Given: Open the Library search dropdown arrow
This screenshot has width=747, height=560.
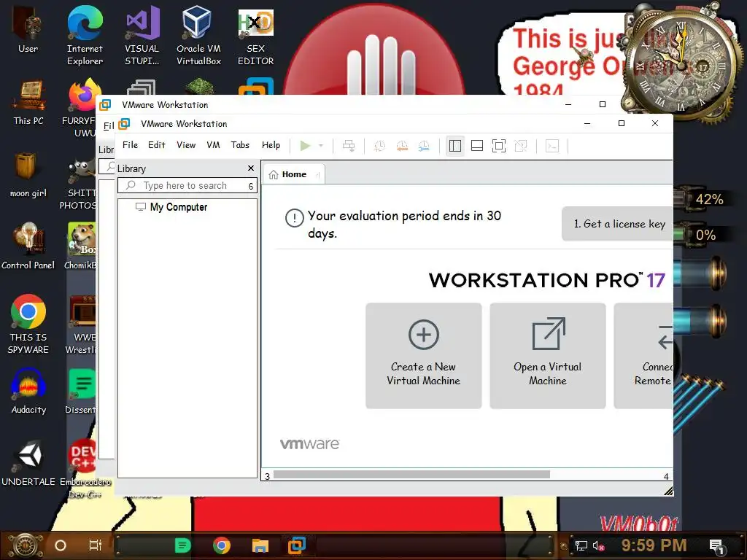Looking at the screenshot, I should (251, 186).
